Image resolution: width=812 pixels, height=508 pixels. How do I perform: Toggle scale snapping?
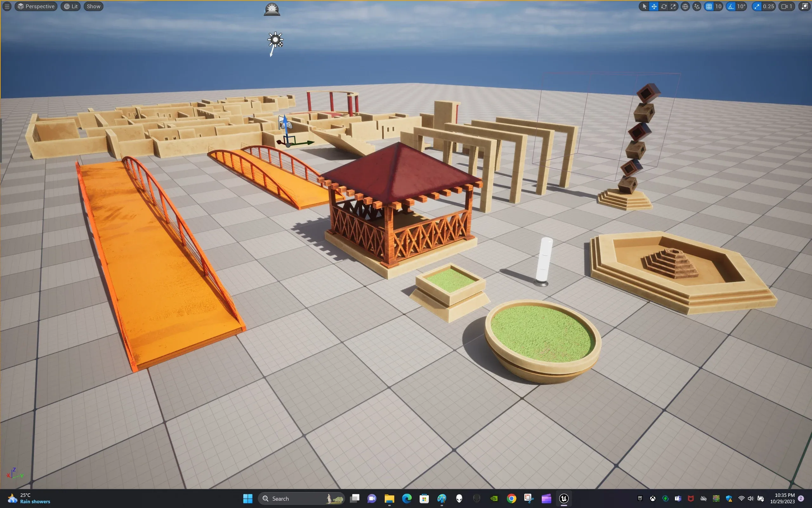click(x=756, y=6)
